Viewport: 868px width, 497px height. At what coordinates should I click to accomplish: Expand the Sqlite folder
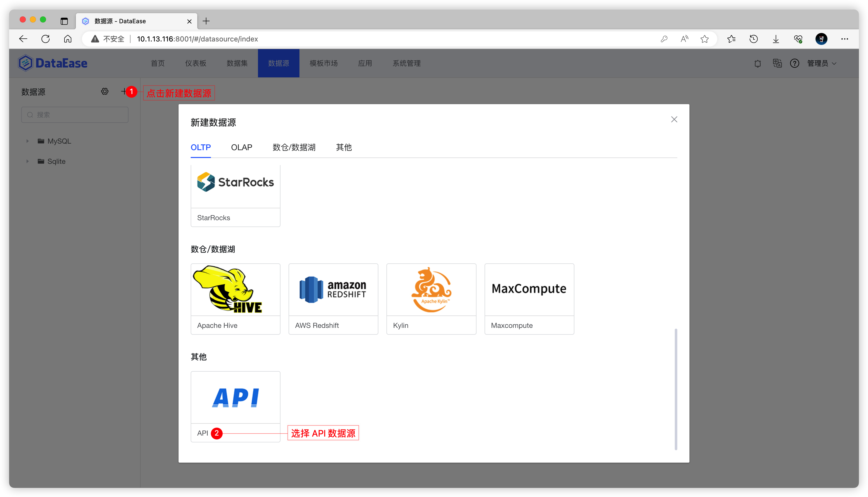[28, 161]
